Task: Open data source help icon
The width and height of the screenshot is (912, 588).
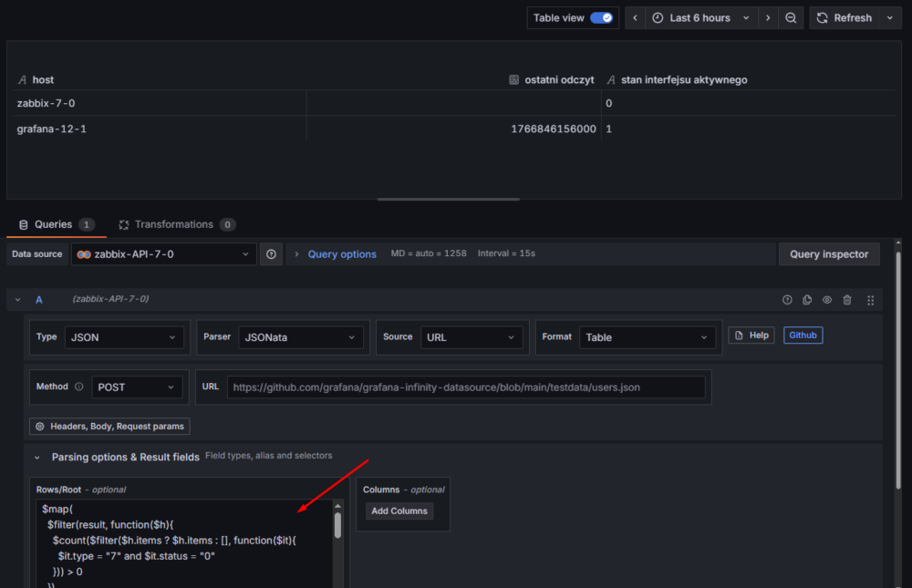Action: (271, 254)
